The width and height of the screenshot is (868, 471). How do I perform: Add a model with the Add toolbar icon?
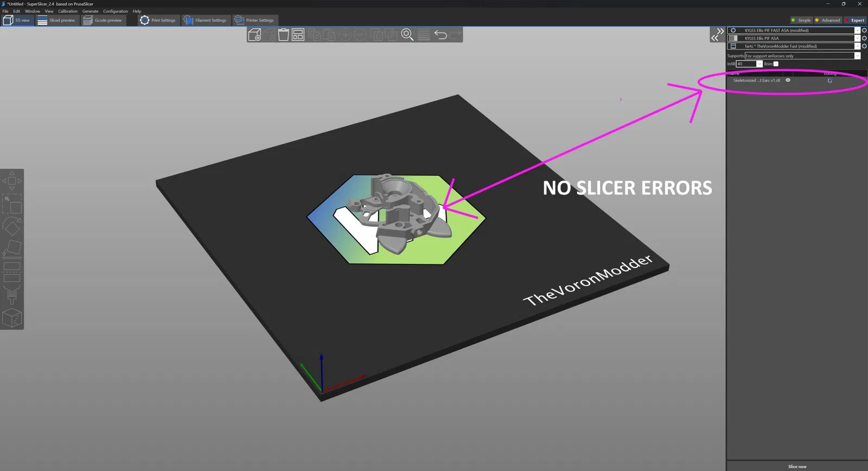(254, 35)
